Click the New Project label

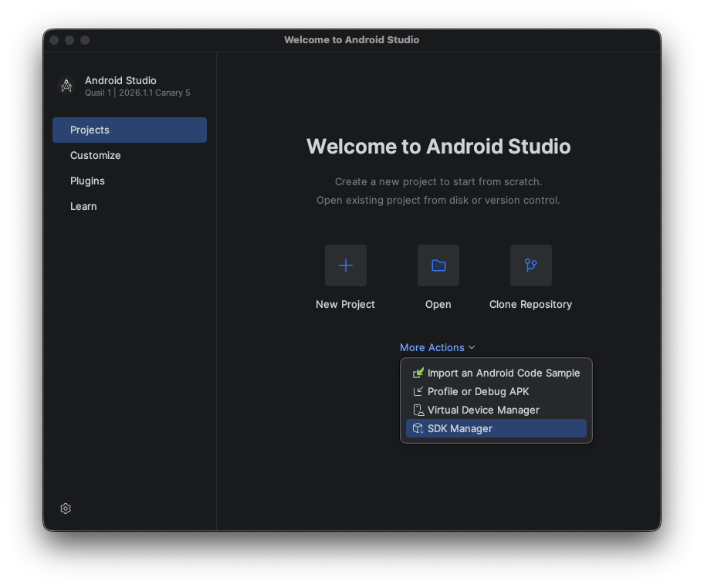coord(345,304)
